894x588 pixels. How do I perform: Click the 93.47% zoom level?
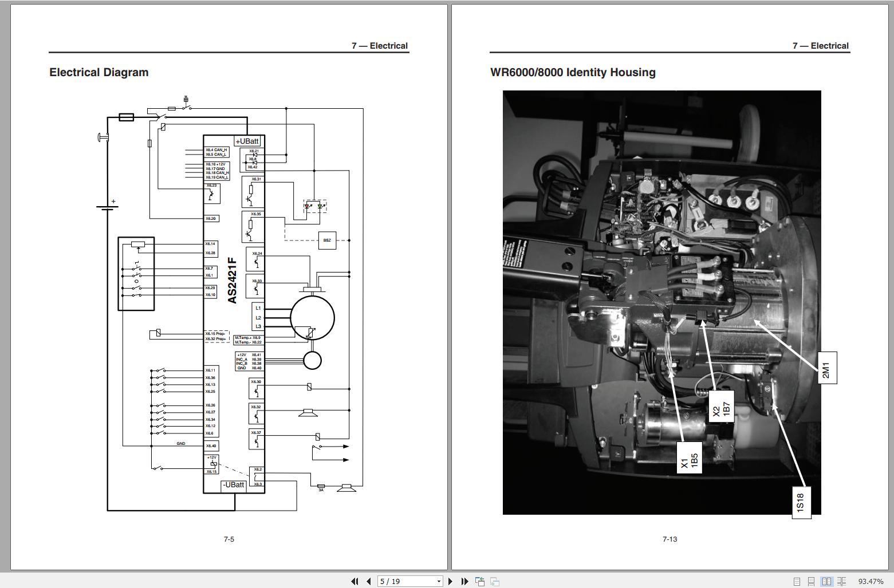(x=871, y=581)
